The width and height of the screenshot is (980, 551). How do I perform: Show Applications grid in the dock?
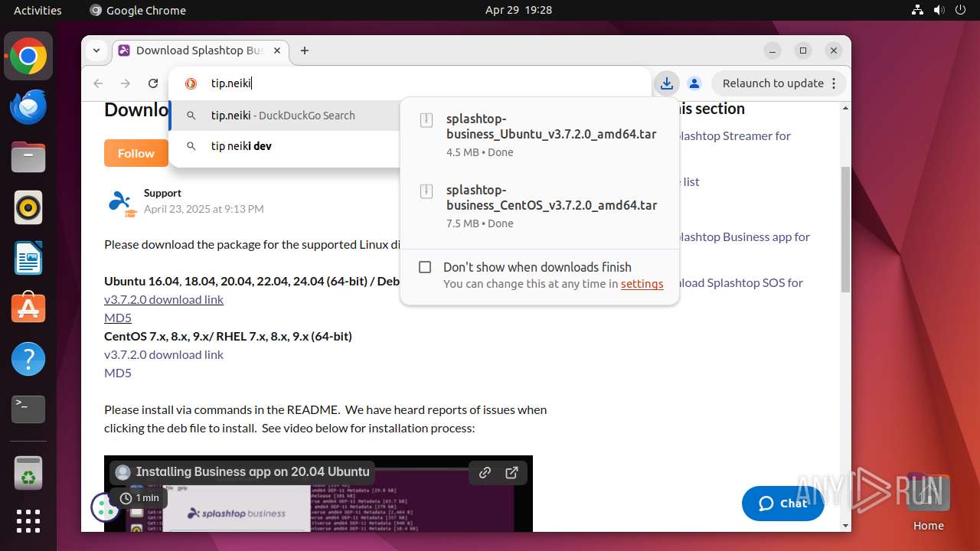(x=28, y=521)
